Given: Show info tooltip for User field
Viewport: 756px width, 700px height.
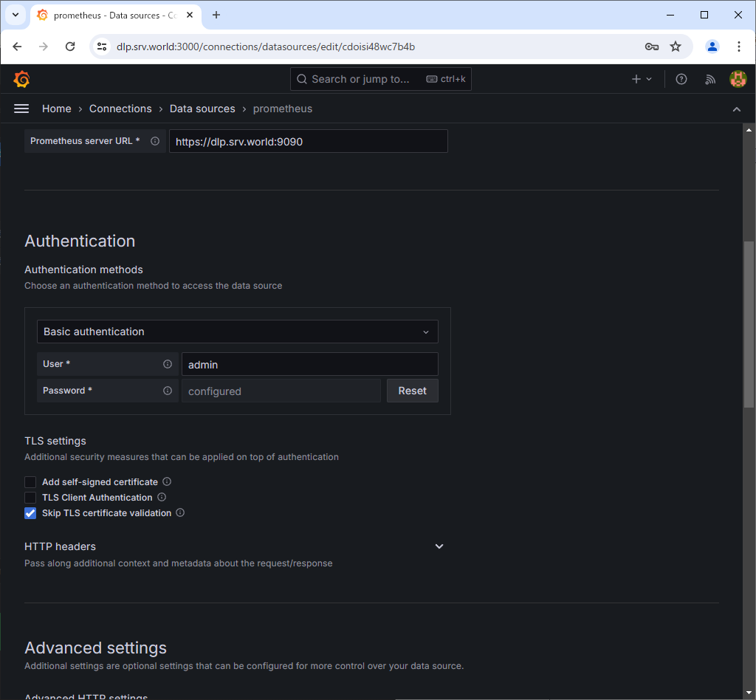Looking at the screenshot, I should 168,364.
